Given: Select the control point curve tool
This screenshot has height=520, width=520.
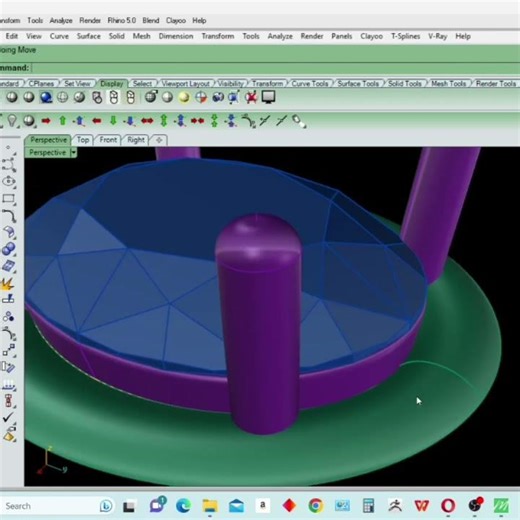Looking at the screenshot, I should coord(9,165).
